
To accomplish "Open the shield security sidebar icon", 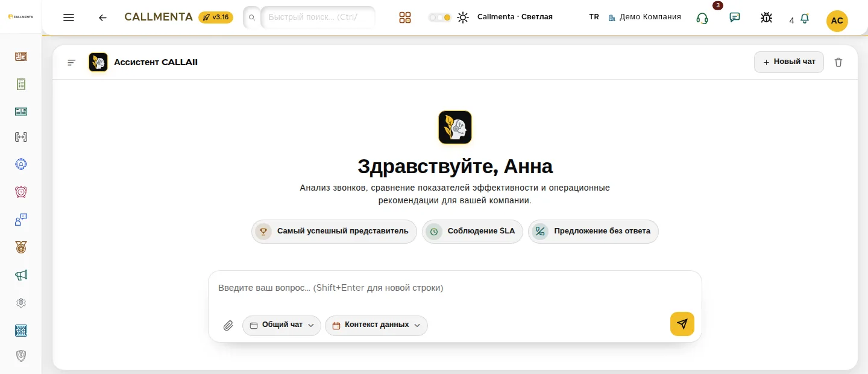I will pyautogui.click(x=21, y=356).
